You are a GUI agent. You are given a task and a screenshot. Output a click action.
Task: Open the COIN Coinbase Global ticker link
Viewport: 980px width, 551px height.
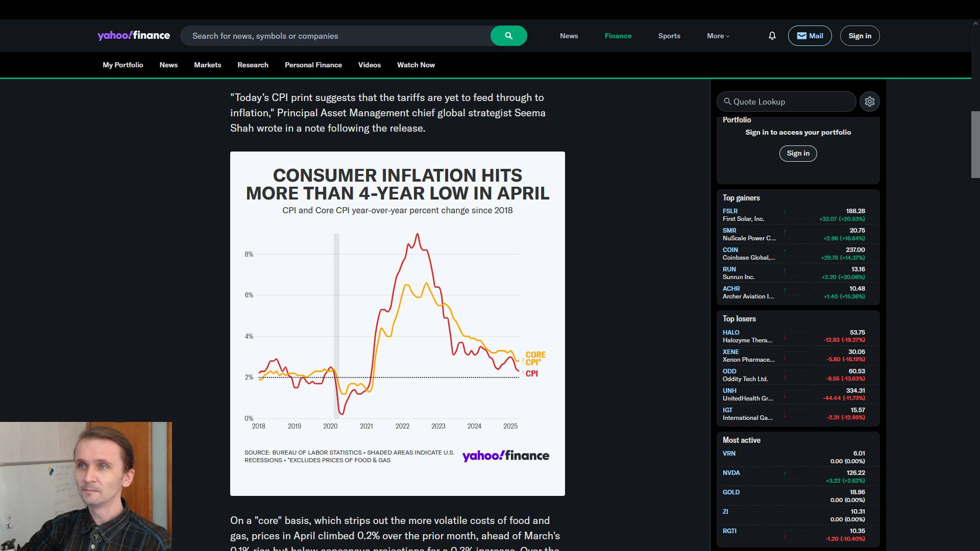tap(730, 250)
